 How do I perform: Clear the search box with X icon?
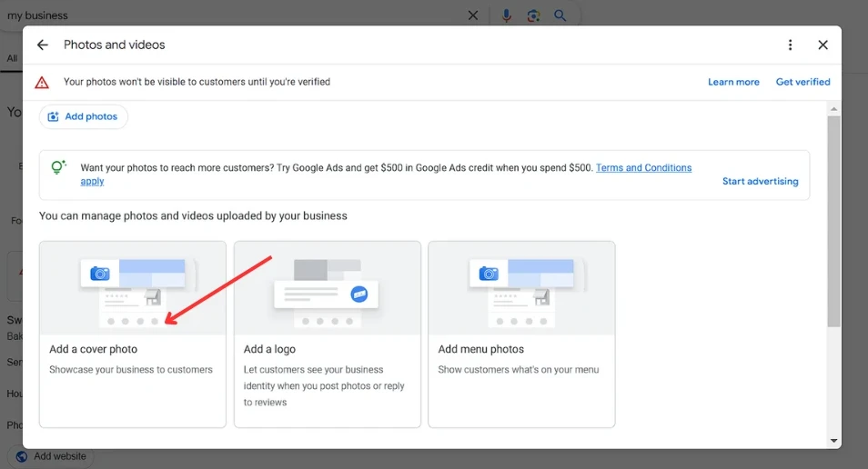coord(473,15)
